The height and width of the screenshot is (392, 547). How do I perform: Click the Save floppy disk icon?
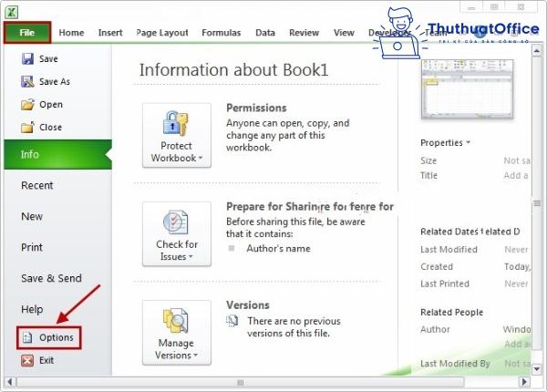[x=27, y=58]
